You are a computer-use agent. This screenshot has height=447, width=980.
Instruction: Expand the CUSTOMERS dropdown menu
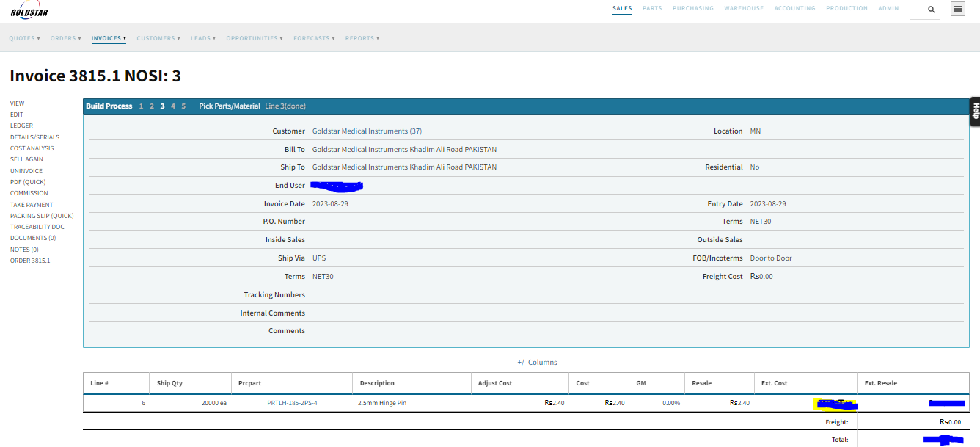click(158, 38)
